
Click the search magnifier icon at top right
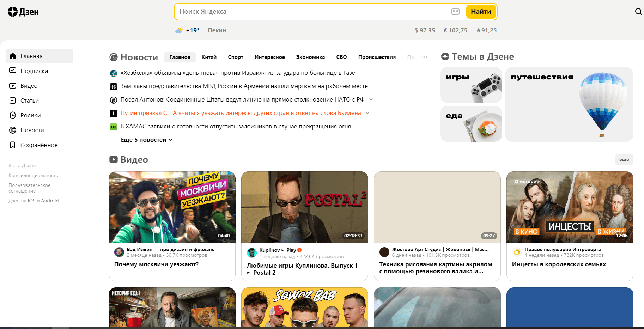(x=638, y=12)
